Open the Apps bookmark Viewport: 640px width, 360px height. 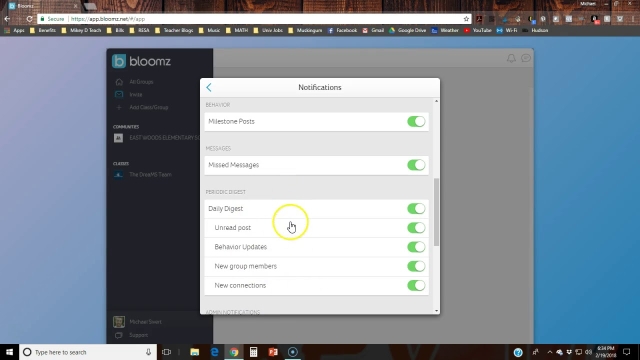[15, 30]
